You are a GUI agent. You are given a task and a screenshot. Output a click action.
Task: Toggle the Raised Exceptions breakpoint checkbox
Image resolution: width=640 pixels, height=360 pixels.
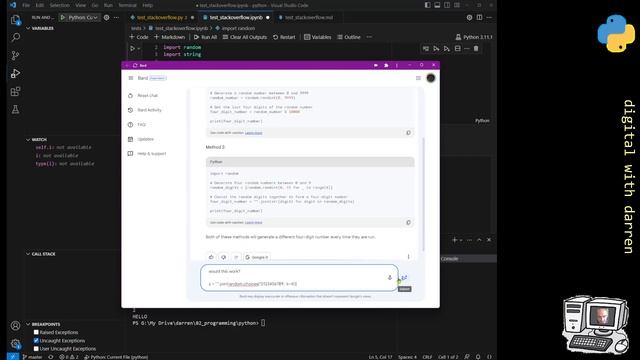(x=36, y=332)
